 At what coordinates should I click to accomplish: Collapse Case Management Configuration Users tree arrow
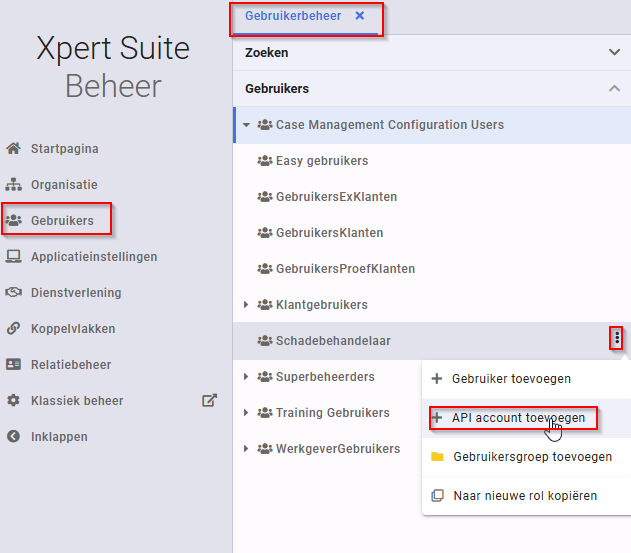click(x=246, y=125)
